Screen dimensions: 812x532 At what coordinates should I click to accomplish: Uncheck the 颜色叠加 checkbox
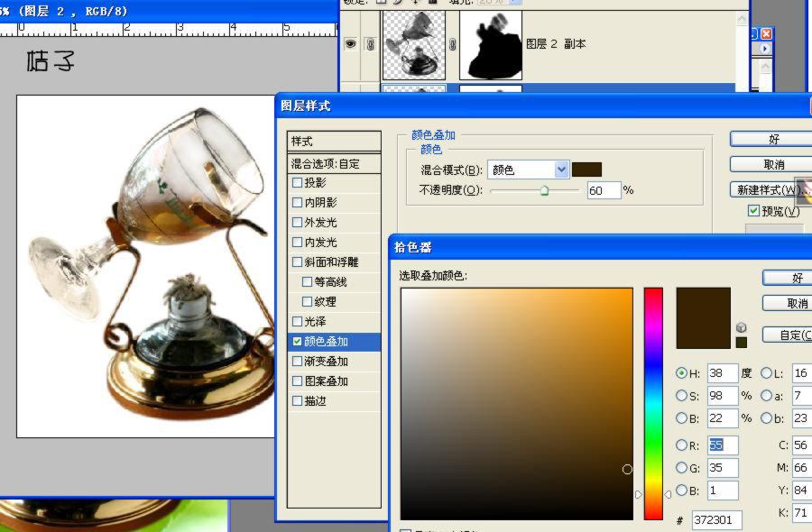tap(297, 342)
